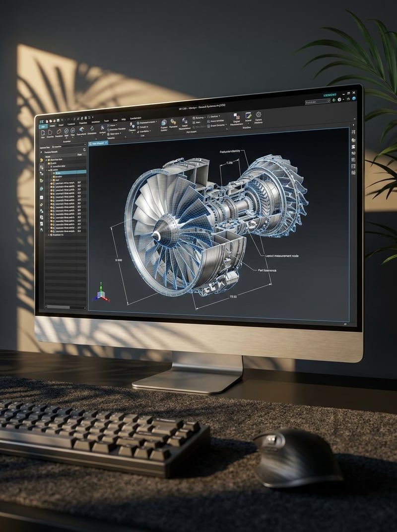Expand the last tree node with the gear icon
Viewport: 397px width, 532px height.
[49, 235]
